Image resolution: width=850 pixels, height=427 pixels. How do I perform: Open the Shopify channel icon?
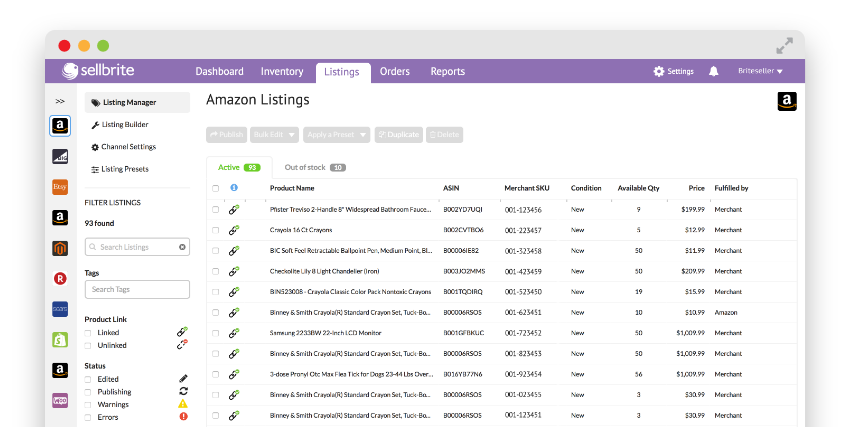(60, 340)
